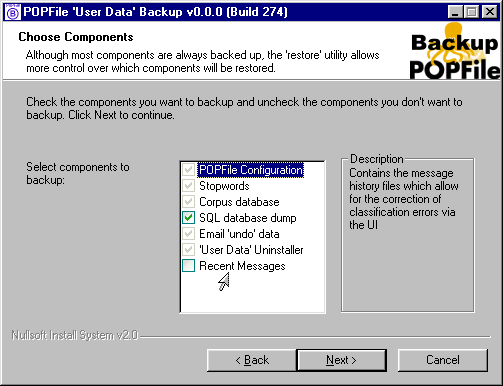The width and height of the screenshot is (503, 386).
Task: Continue with the Next button
Action: pyautogui.click(x=342, y=360)
